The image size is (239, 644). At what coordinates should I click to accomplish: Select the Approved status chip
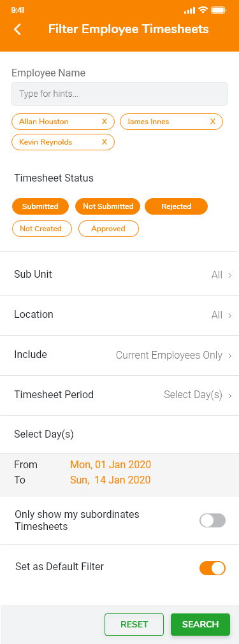(x=108, y=229)
